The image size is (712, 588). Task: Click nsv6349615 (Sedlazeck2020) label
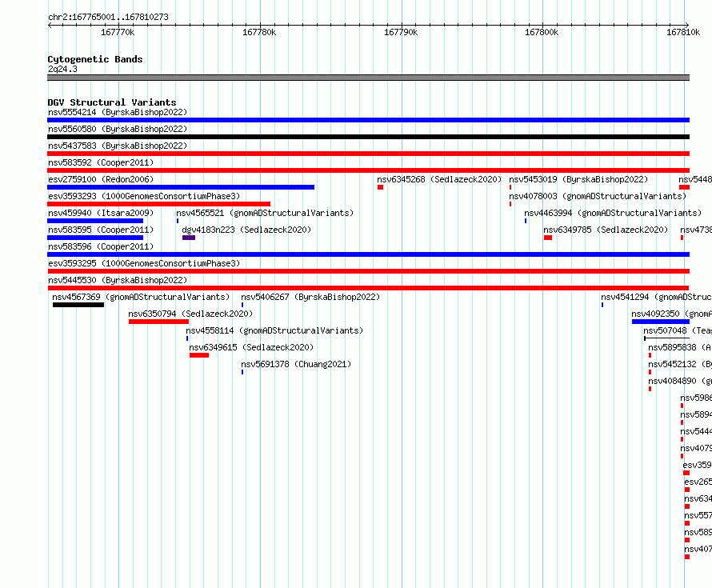tap(251, 347)
